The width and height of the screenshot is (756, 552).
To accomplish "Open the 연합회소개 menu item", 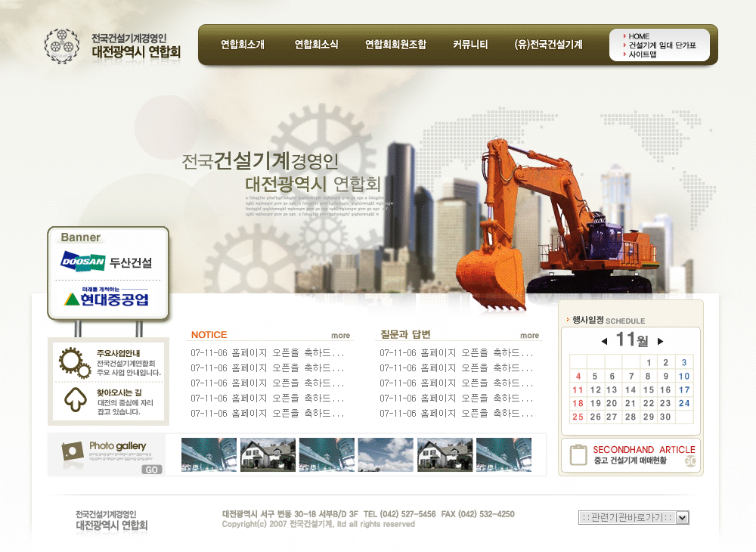I will click(243, 45).
